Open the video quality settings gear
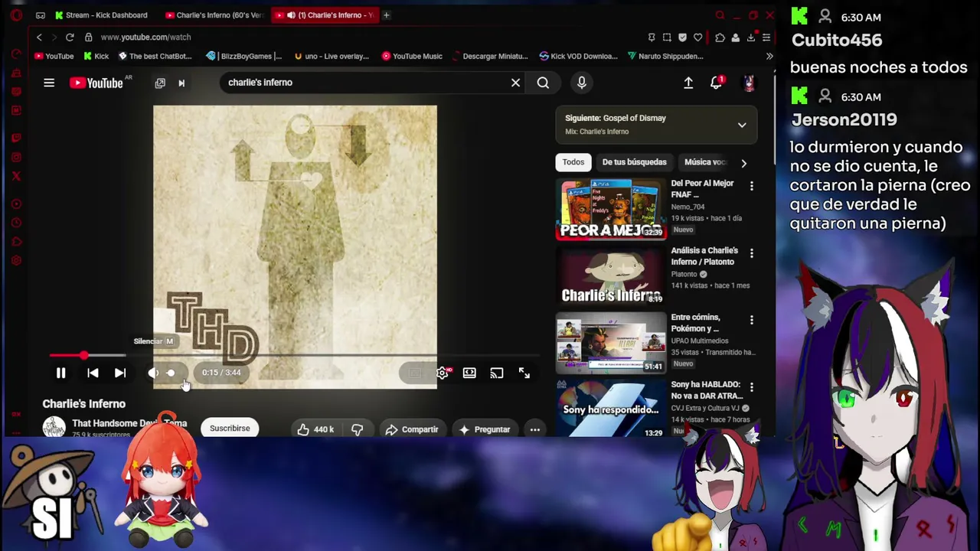Screen dimensions: 980x551 tap(443, 373)
